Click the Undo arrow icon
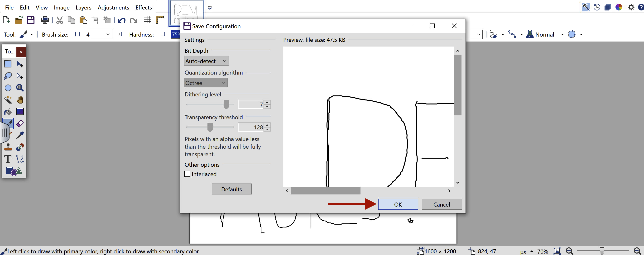The image size is (644, 255). pos(121,20)
